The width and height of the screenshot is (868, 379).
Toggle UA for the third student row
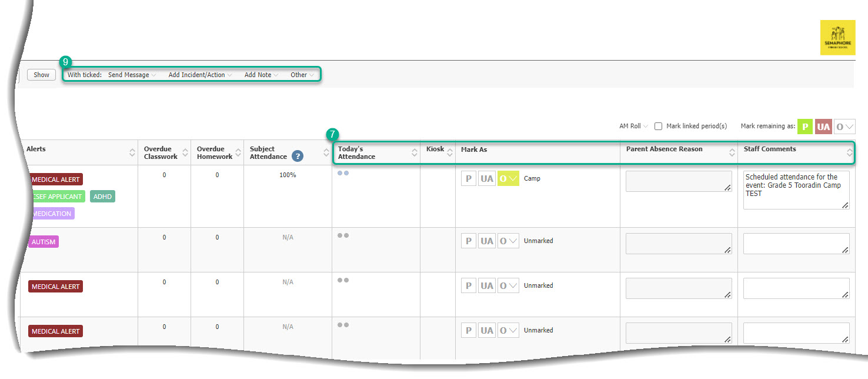click(x=486, y=285)
